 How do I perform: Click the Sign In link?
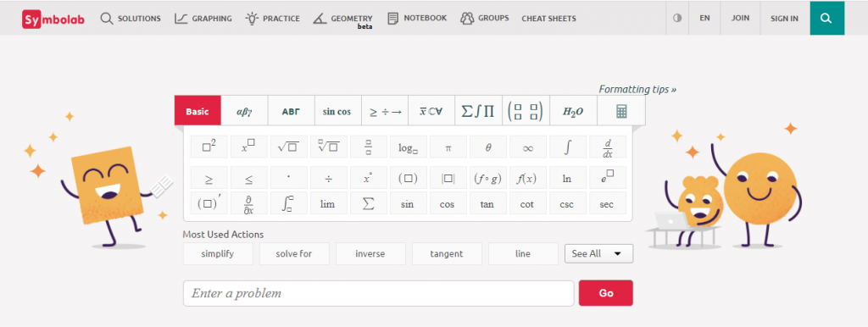coord(784,18)
